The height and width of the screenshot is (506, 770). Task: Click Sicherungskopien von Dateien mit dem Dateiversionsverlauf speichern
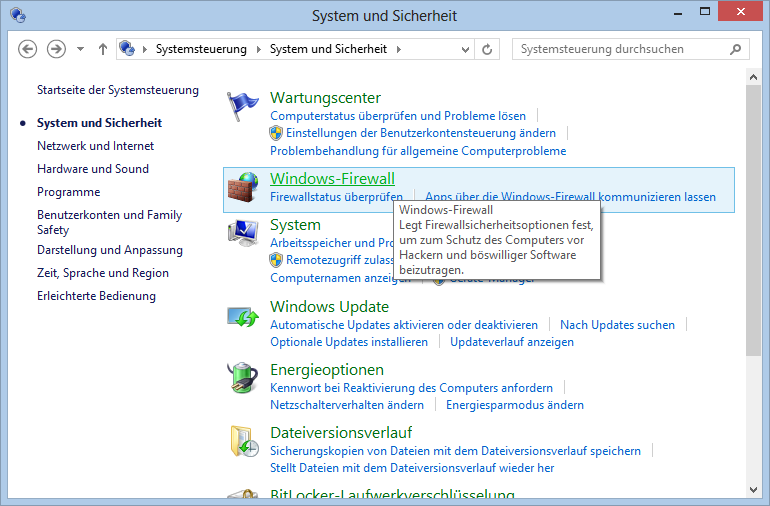(455, 451)
